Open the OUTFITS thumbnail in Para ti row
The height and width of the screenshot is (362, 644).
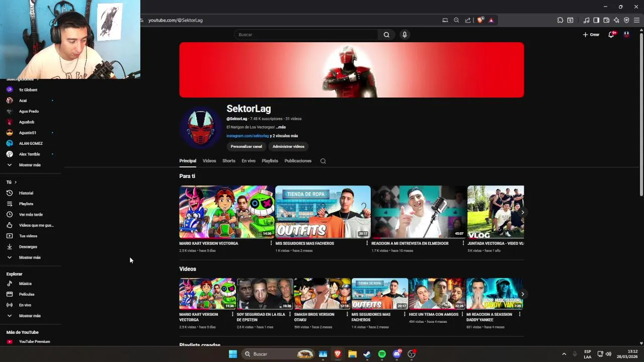pos(323,212)
